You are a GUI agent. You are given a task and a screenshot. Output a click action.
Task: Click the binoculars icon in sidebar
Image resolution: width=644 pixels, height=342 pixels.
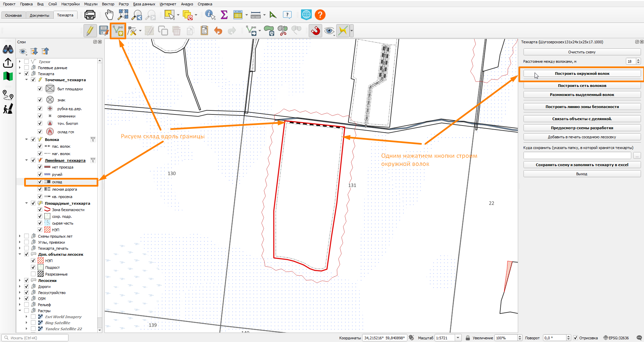point(8,50)
